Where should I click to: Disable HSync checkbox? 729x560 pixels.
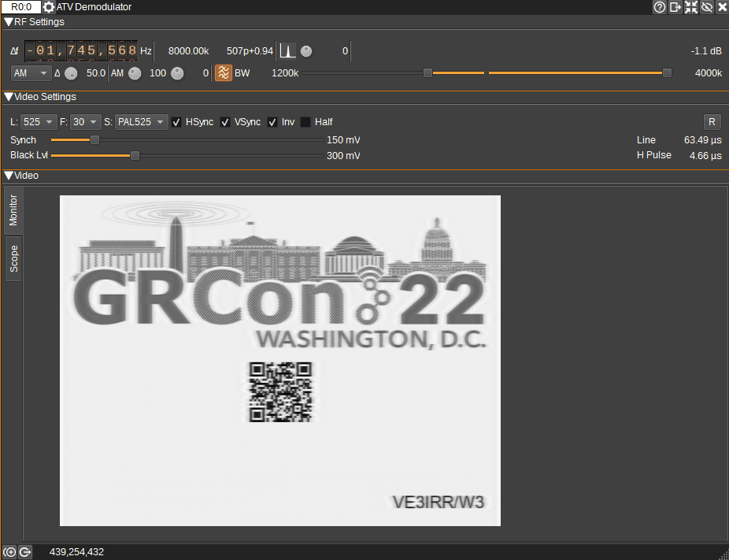(177, 122)
